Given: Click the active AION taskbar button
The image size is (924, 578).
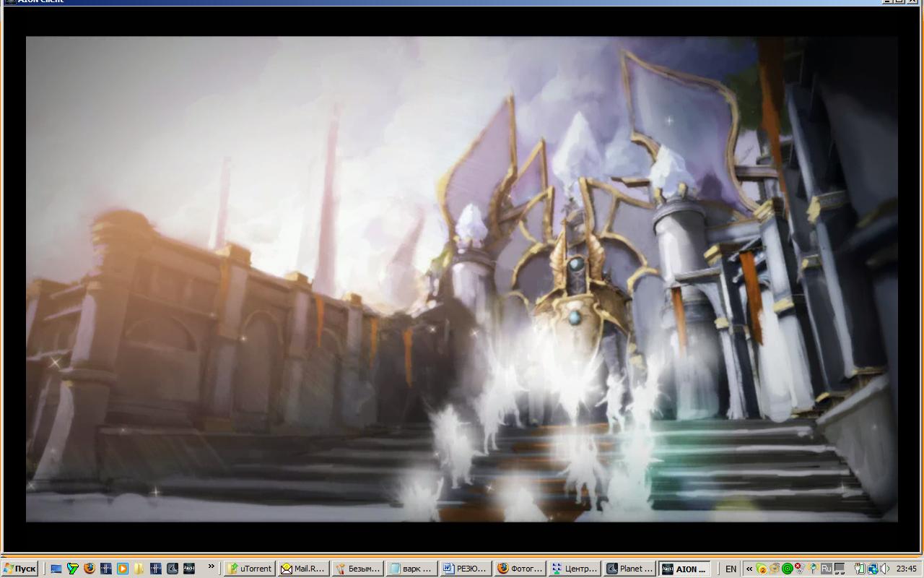Looking at the screenshot, I should [x=685, y=569].
